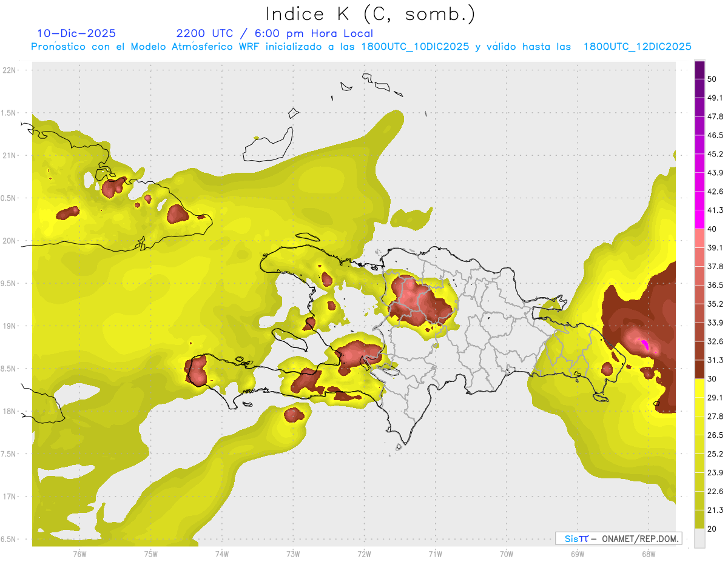Click the 70W longitude label
Image resolution: width=728 pixels, height=562 pixels.
[x=507, y=554]
